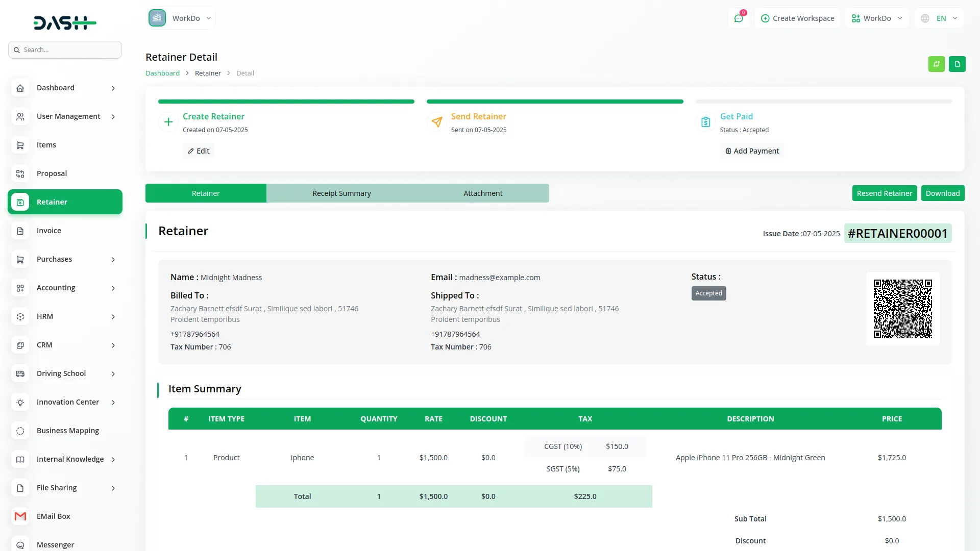Click the green refresh icon button

point(936,64)
